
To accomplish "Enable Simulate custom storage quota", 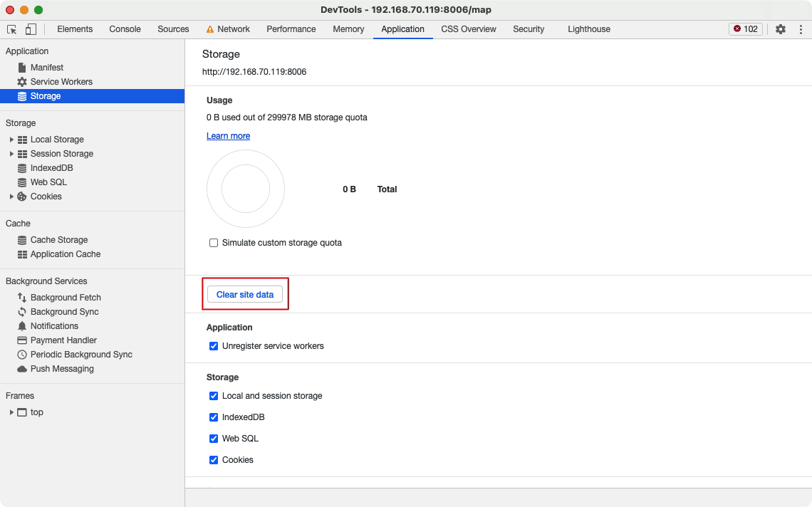I will point(214,243).
